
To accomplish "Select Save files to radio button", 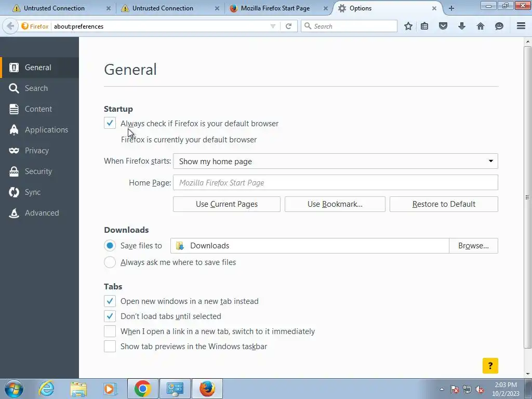I will [x=110, y=245].
